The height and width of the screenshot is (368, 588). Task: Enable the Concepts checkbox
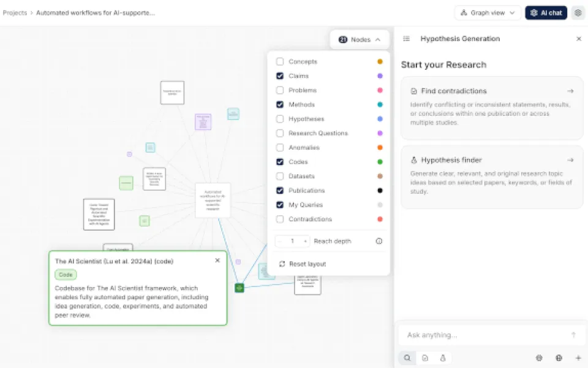280,61
